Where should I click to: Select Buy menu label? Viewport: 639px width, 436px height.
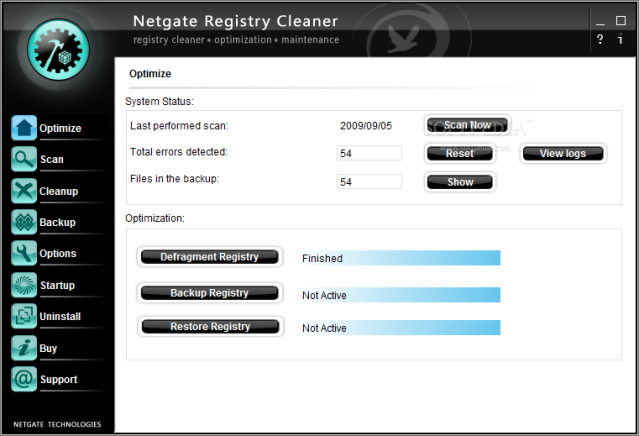coord(48,348)
